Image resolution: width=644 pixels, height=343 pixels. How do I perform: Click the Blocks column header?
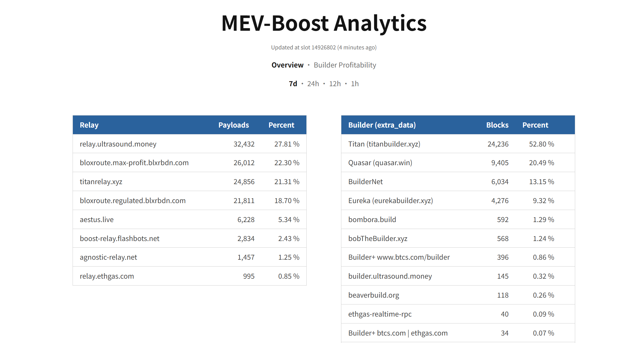click(x=497, y=125)
